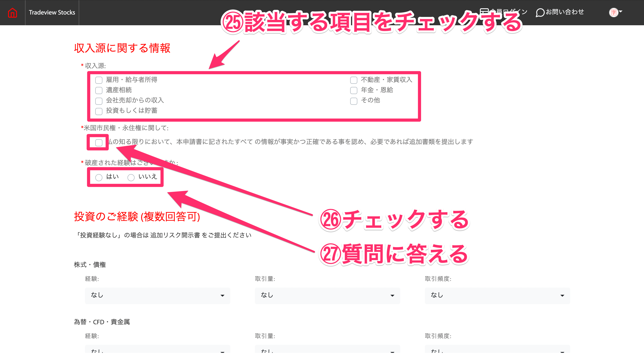The width and height of the screenshot is (644, 362).
Task: Click the red home icon
Action: point(12,13)
